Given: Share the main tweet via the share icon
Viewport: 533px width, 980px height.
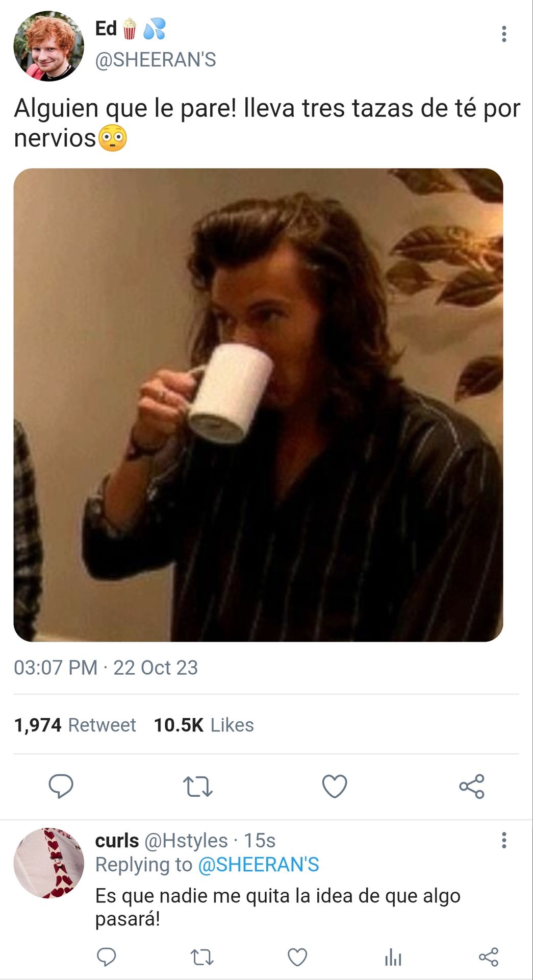Looking at the screenshot, I should (x=472, y=786).
